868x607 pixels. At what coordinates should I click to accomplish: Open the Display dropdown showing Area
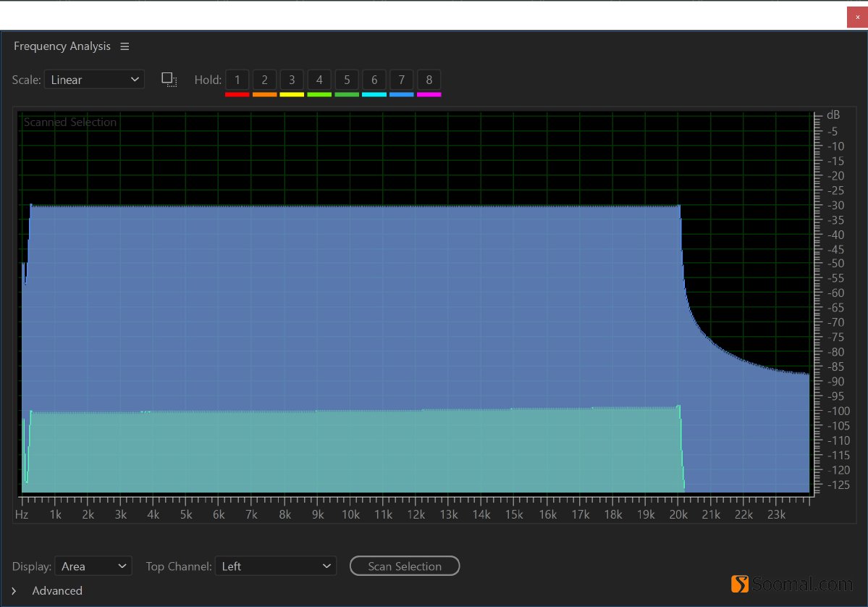(93, 566)
